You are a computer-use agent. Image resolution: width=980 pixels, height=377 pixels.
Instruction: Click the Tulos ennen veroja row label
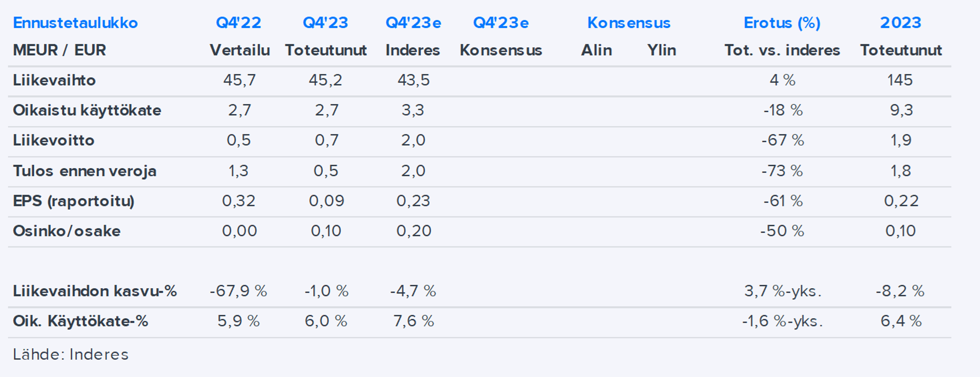[x=84, y=171]
